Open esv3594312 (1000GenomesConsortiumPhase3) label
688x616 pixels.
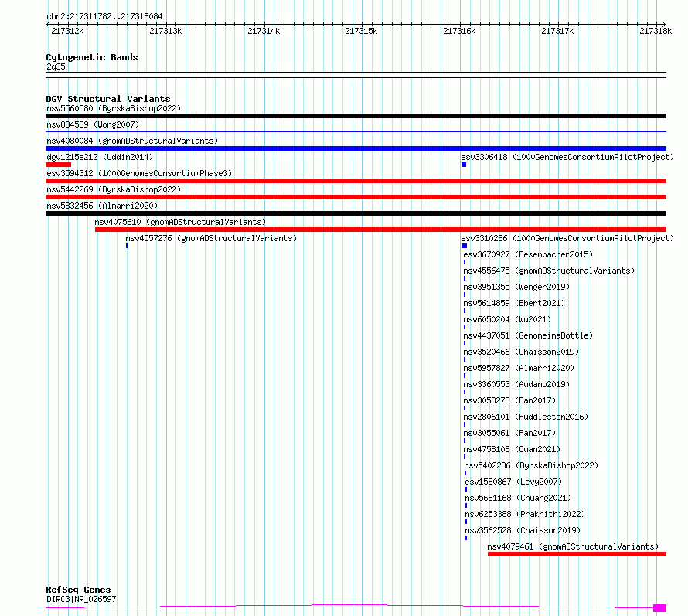click(x=139, y=173)
